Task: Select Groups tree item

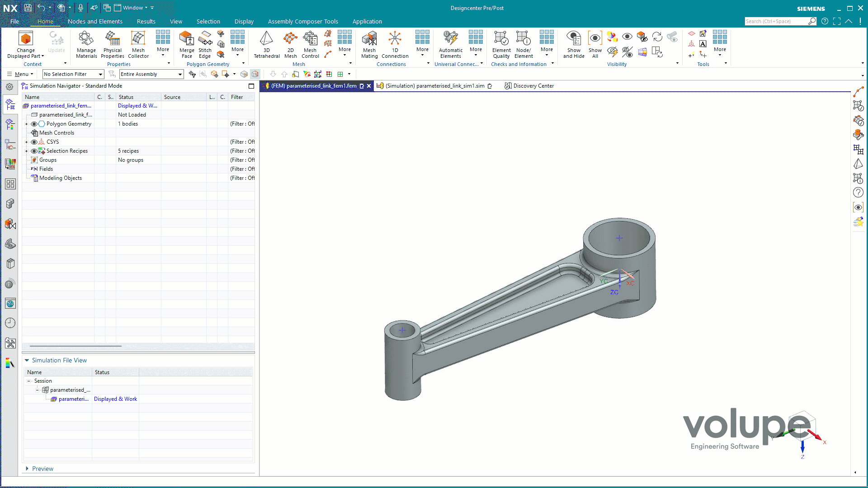Action: coord(47,160)
